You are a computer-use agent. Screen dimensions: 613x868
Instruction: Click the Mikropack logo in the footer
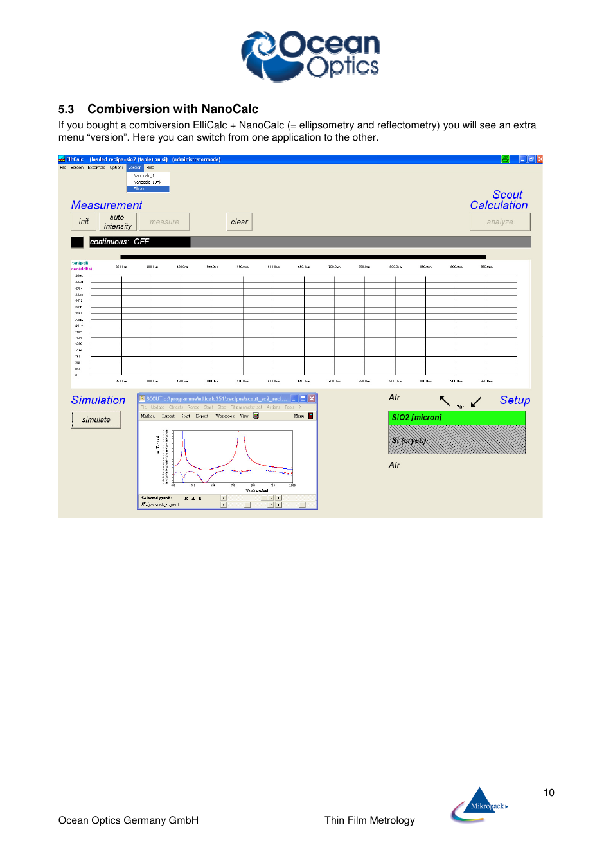tap(479, 804)
